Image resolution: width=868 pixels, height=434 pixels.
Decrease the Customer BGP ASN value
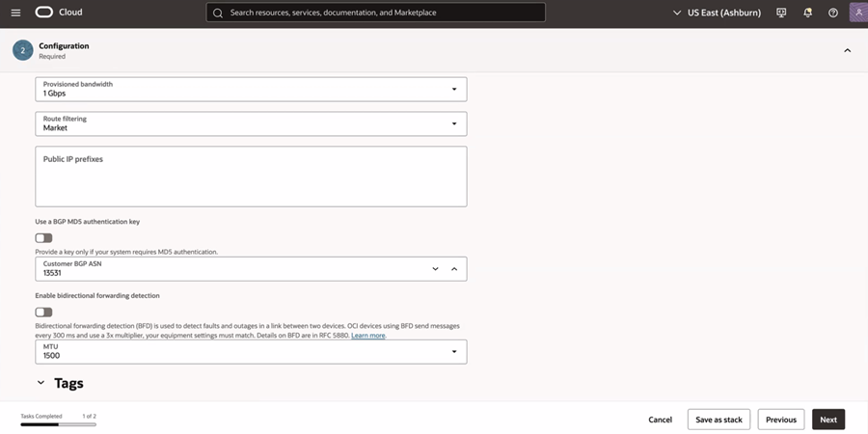[435, 269]
